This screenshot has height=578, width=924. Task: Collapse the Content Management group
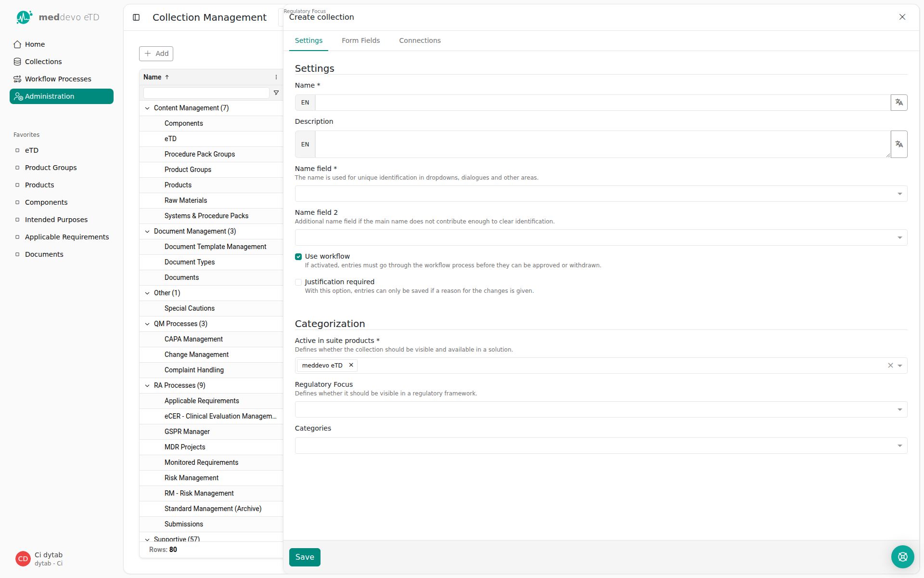(x=147, y=108)
